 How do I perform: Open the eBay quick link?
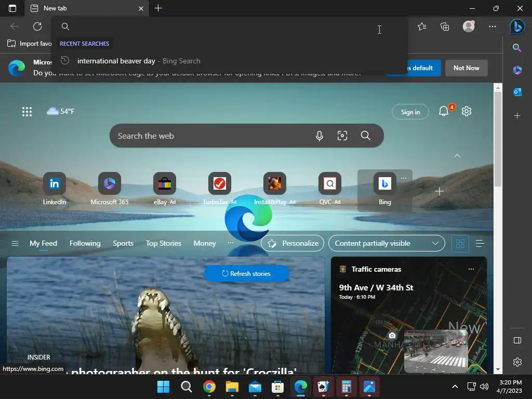click(165, 189)
